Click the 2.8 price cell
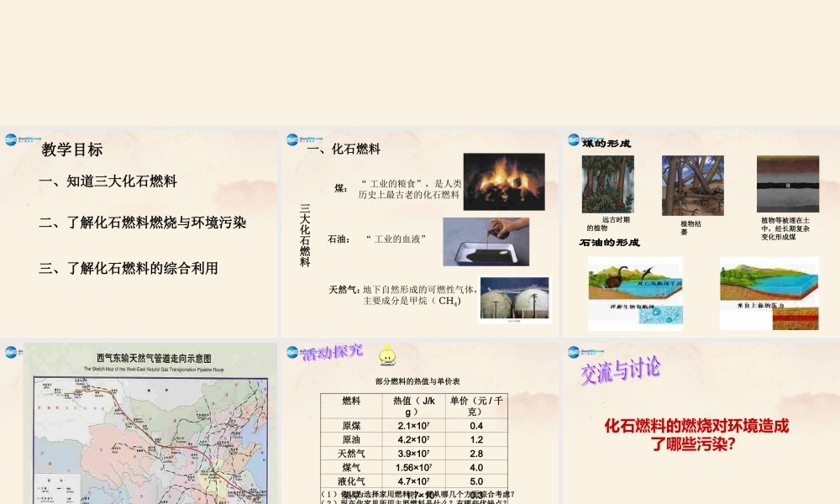This screenshot has width=840, height=504. coord(476,454)
